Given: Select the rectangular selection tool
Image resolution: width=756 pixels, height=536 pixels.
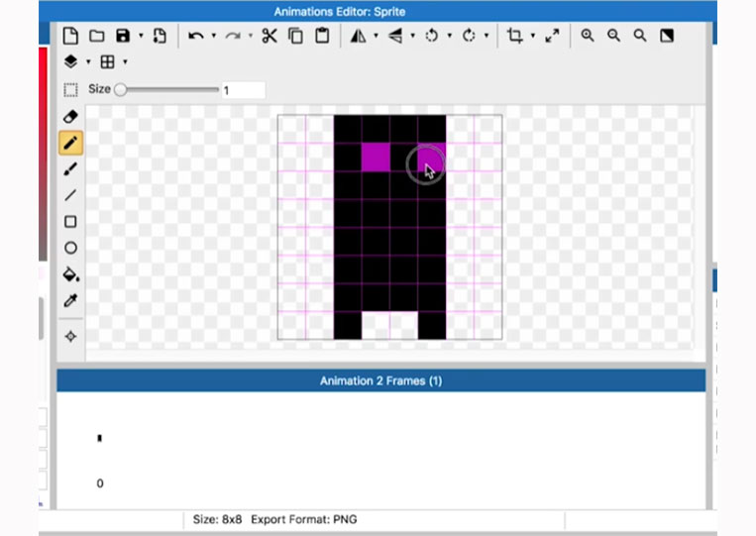Looking at the screenshot, I should pyautogui.click(x=70, y=89).
